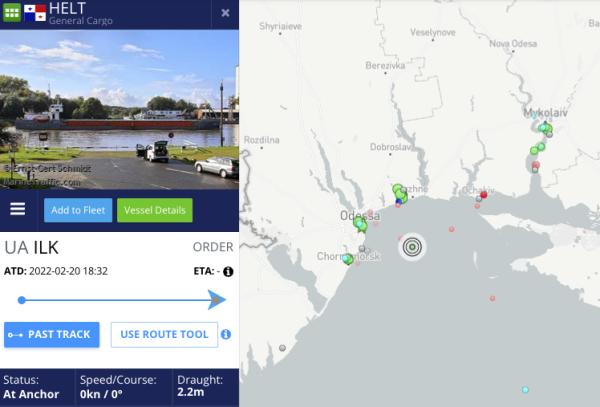
Task: Click the ETA info icon
Action: [228, 272]
